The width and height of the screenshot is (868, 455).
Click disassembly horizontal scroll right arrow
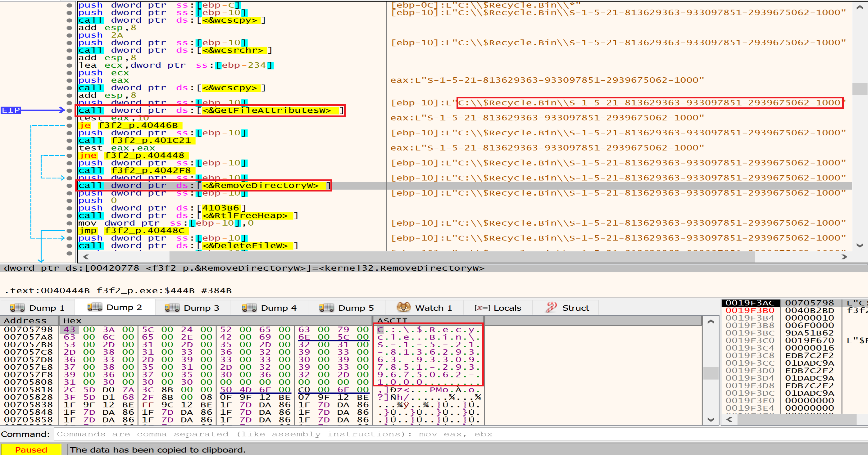click(x=844, y=257)
